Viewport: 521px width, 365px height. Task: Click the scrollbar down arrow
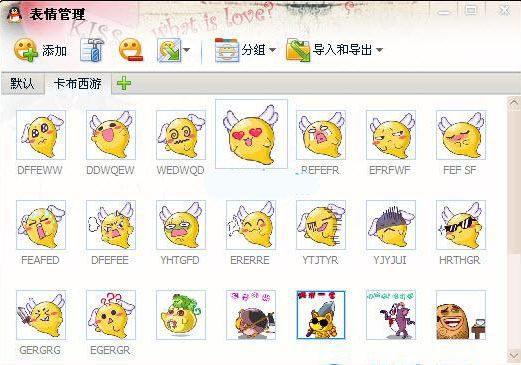pos(514,356)
